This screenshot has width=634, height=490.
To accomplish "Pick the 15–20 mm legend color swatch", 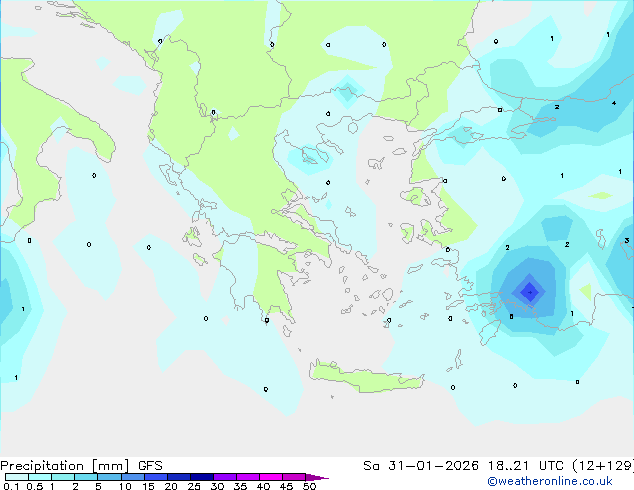I will (156, 477).
